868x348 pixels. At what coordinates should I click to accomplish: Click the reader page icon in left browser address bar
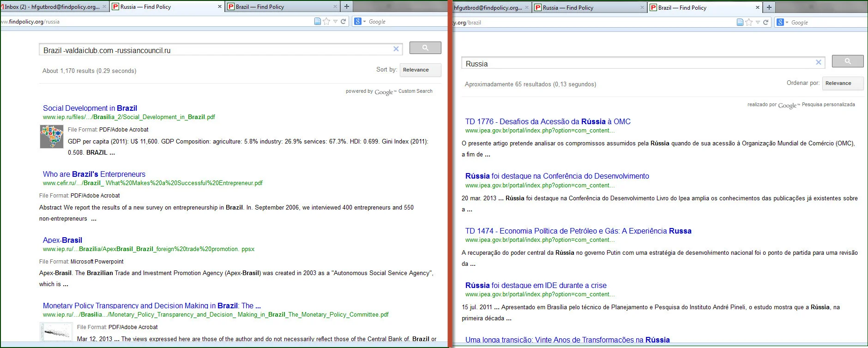(318, 21)
